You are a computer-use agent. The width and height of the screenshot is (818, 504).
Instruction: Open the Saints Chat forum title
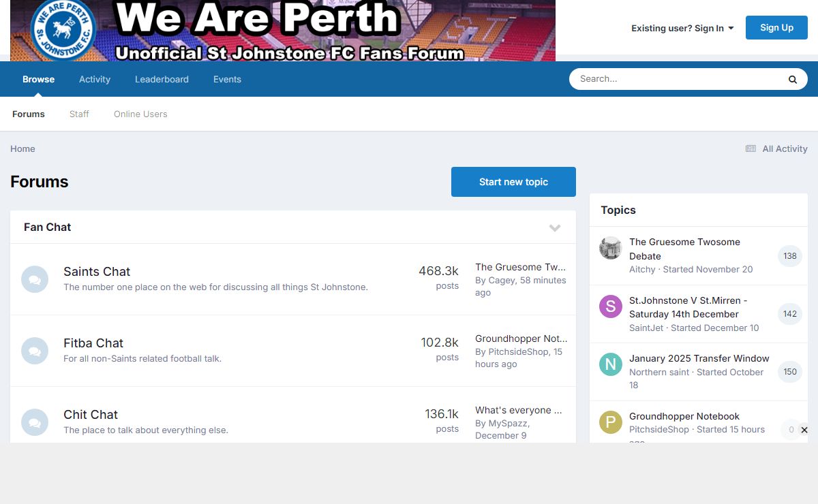point(97,271)
